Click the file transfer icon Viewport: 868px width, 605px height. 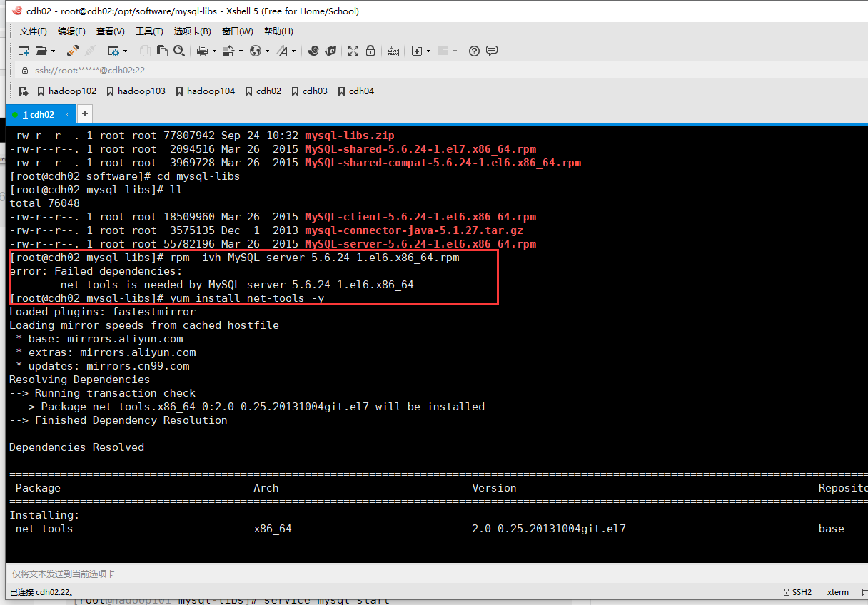tap(229, 51)
